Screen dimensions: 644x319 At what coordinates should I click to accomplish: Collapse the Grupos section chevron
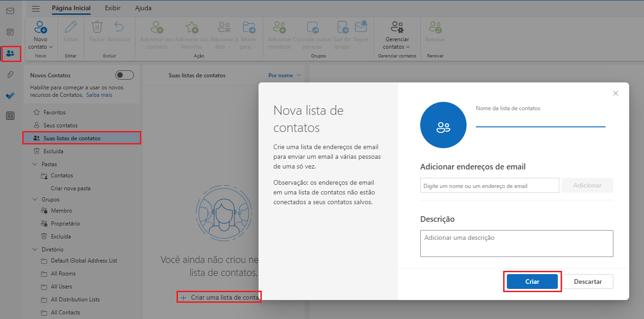(x=35, y=200)
